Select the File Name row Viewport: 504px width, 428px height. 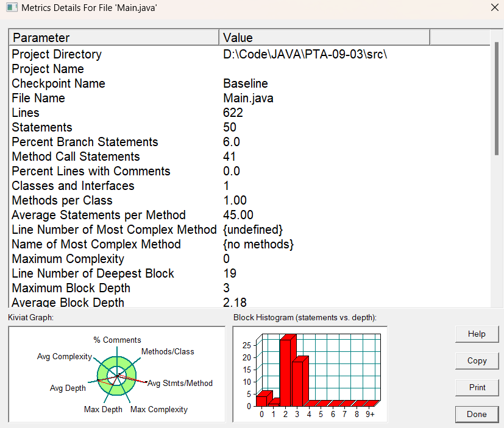click(x=249, y=98)
